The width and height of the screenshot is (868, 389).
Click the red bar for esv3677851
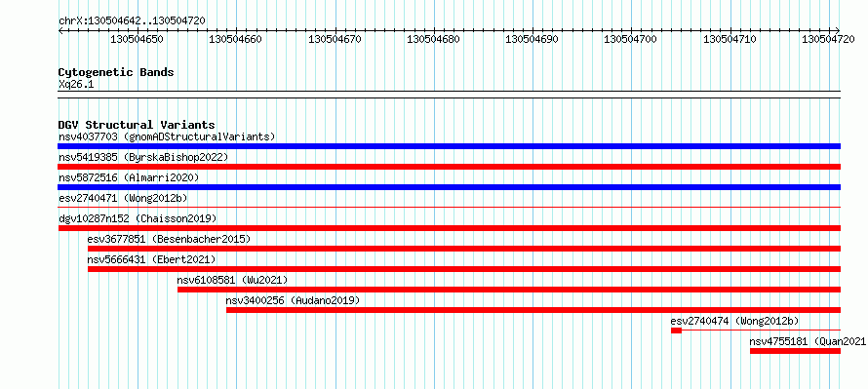tap(464, 249)
